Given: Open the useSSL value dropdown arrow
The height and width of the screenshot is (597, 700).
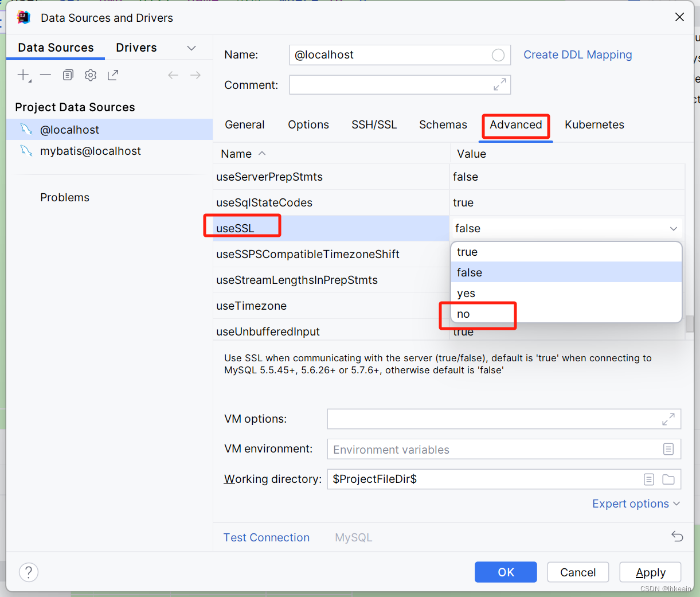Looking at the screenshot, I should (x=674, y=229).
